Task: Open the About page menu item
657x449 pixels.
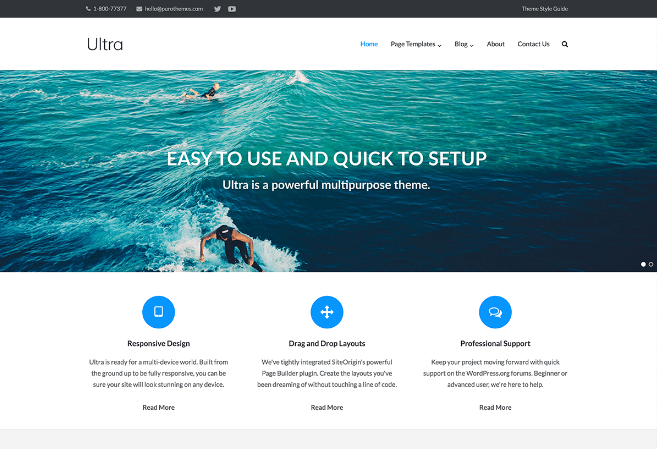Action: (495, 44)
